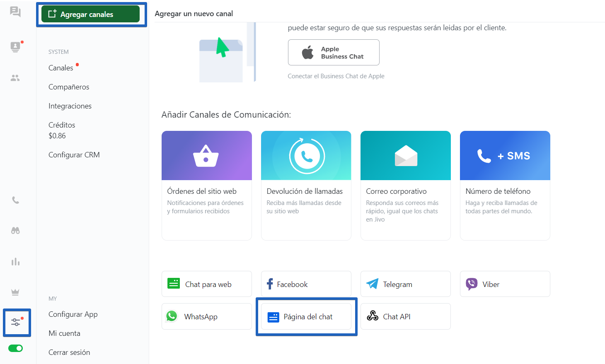The width and height of the screenshot is (605, 364).
Task: Click the Viber logo icon
Action: 472,284
